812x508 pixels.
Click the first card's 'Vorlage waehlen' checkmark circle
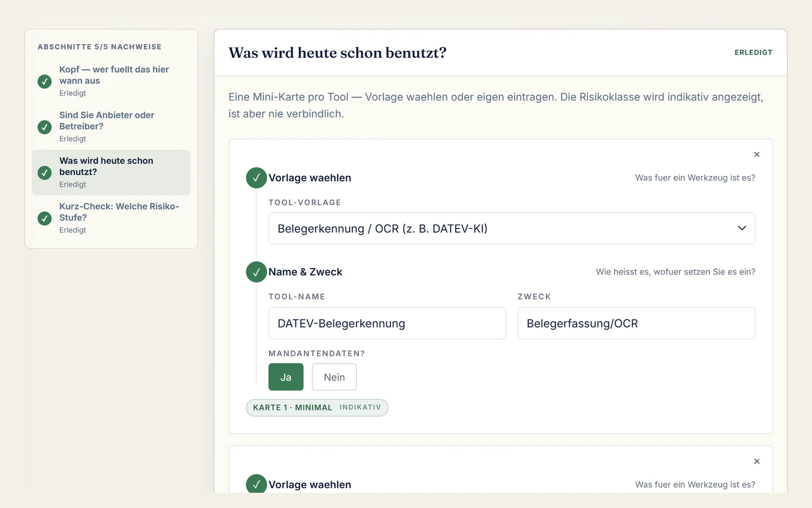click(257, 178)
